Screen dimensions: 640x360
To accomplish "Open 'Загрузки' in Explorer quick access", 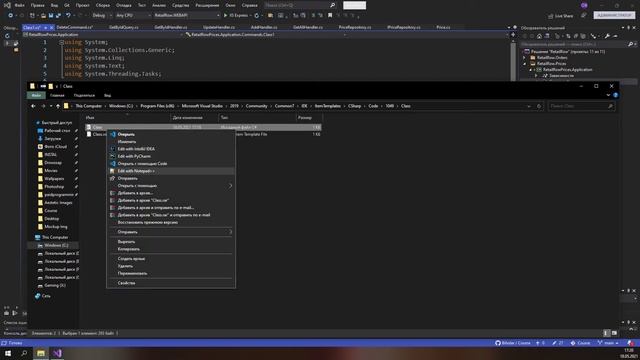I will pyautogui.click(x=53, y=139).
